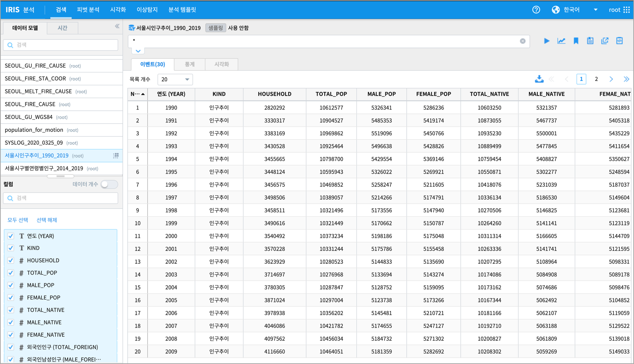Open the 검색 menu in top bar

tap(61, 10)
